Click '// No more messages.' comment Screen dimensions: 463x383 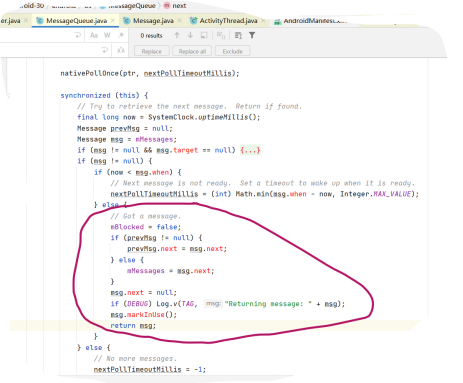(x=135, y=359)
